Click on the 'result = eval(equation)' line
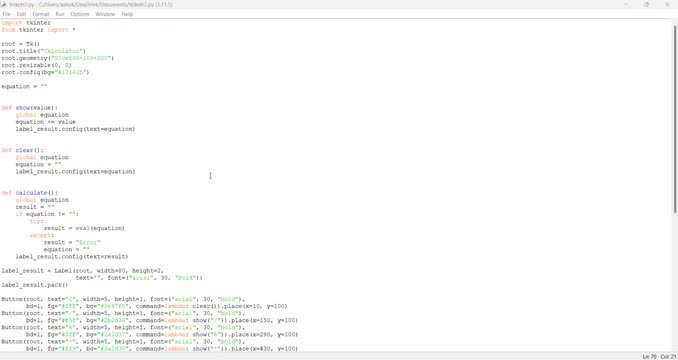This screenshot has height=360, width=678. pos(84,228)
